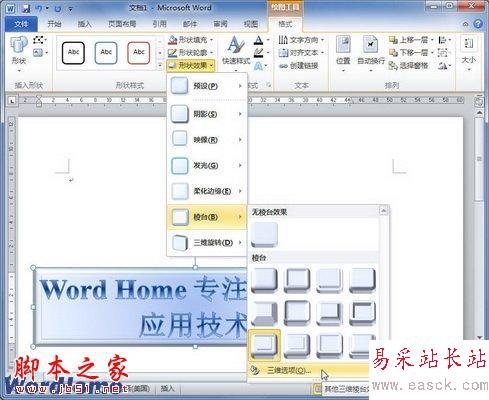Open the 形状 shapes gallery
Viewport: 489px width, 400px height.
(19, 53)
